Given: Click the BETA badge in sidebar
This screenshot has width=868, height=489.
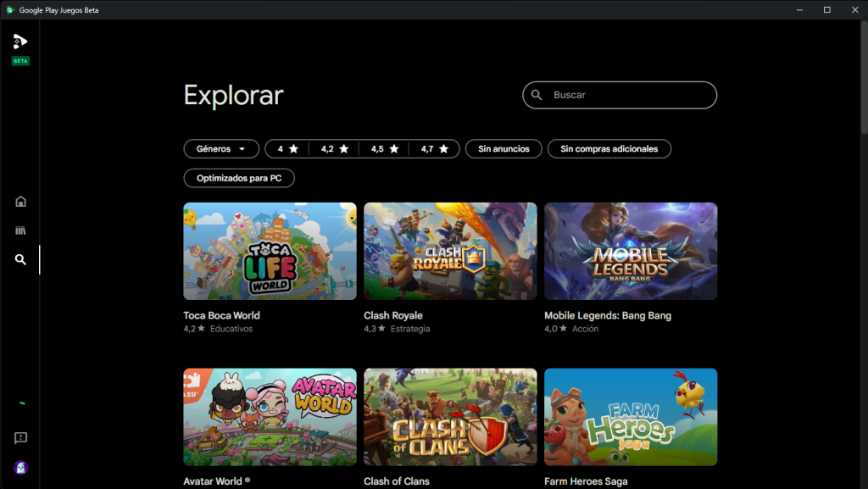Looking at the screenshot, I should click(x=20, y=61).
